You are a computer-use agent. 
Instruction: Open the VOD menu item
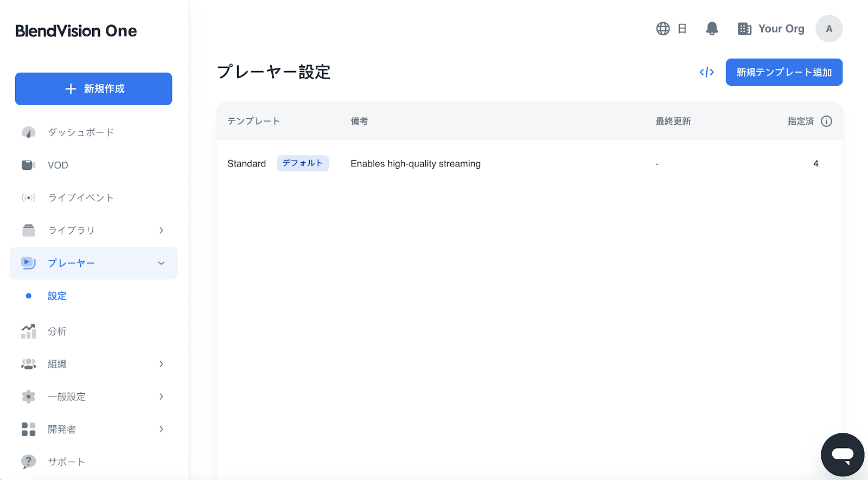[58, 165]
